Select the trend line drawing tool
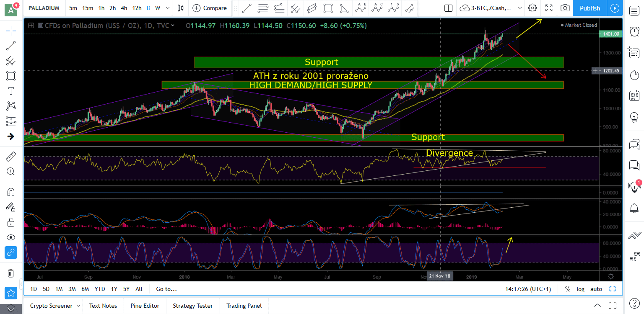Screen dimensions: 644x314 point(11,46)
